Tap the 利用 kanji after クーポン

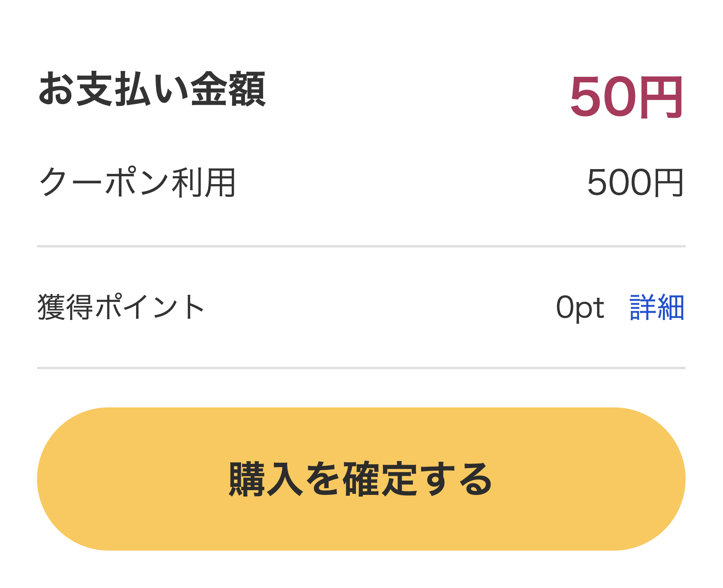coord(203,183)
